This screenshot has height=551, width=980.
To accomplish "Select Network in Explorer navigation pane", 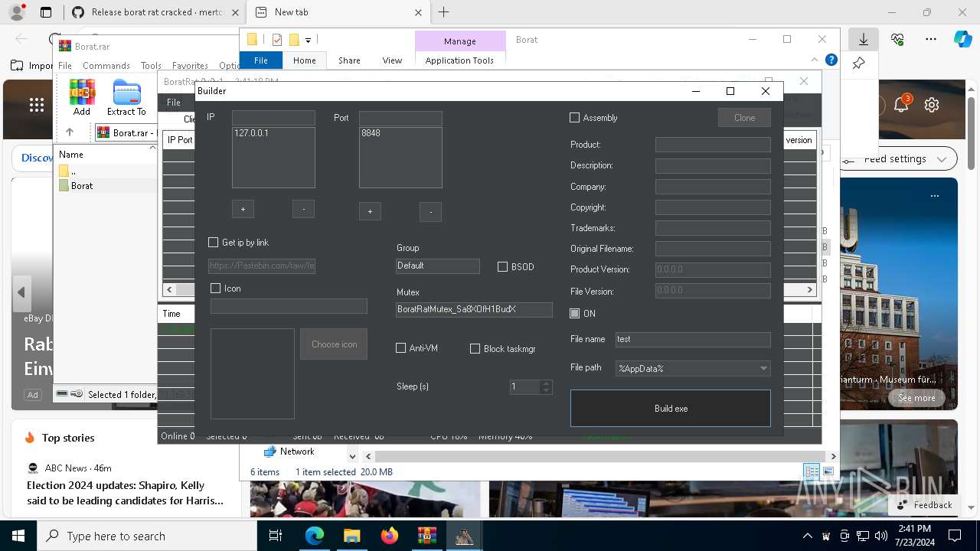I will [x=297, y=452].
